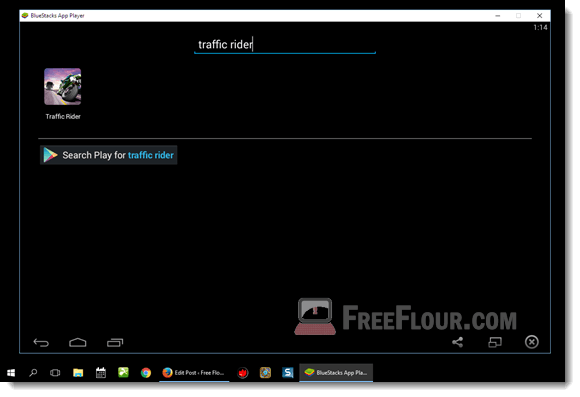Close the BlueStacks App Player window
Viewport: 580px width, 397px height.
(539, 16)
